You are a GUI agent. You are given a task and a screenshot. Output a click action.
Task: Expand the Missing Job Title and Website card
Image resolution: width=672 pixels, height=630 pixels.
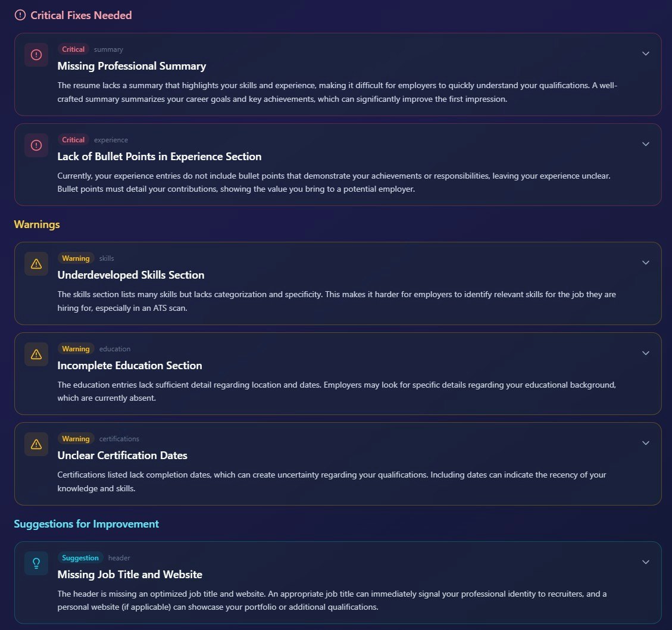pyautogui.click(x=645, y=562)
